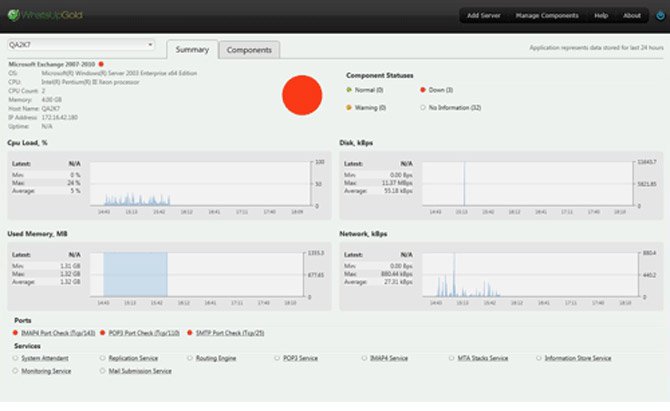Click red status dot for POP3 Port Check
Screen dimensions: 670x411
pyautogui.click(x=103, y=333)
